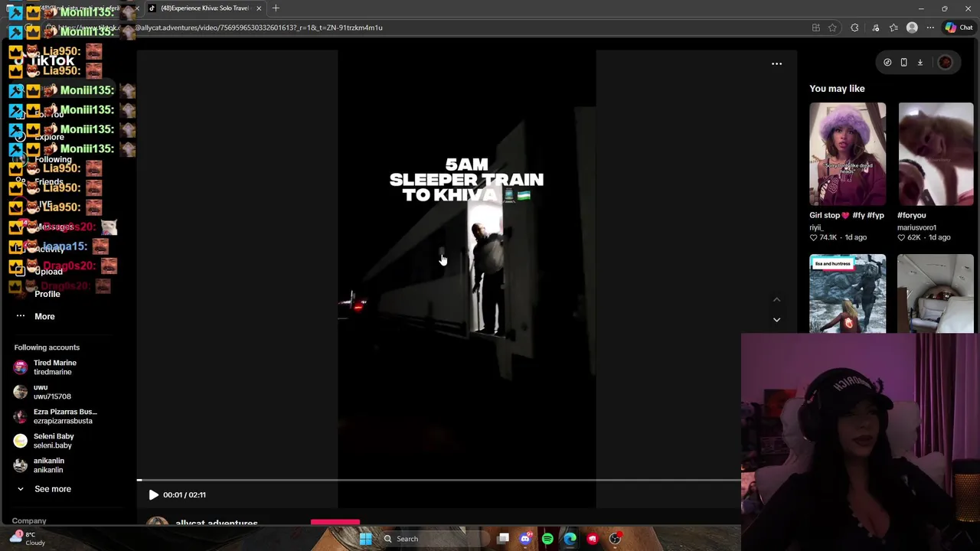Click Seleni Baby avatar

point(20,441)
